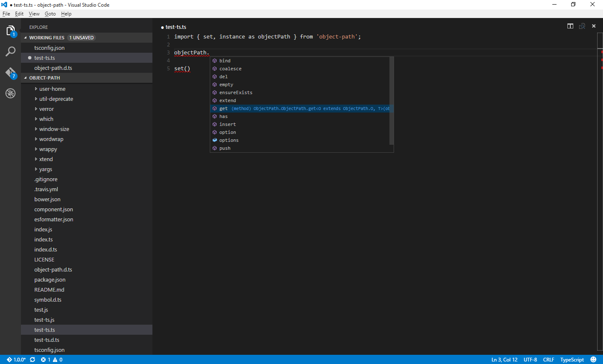Click the options property icon
This screenshot has width=603, height=364.
point(215,140)
